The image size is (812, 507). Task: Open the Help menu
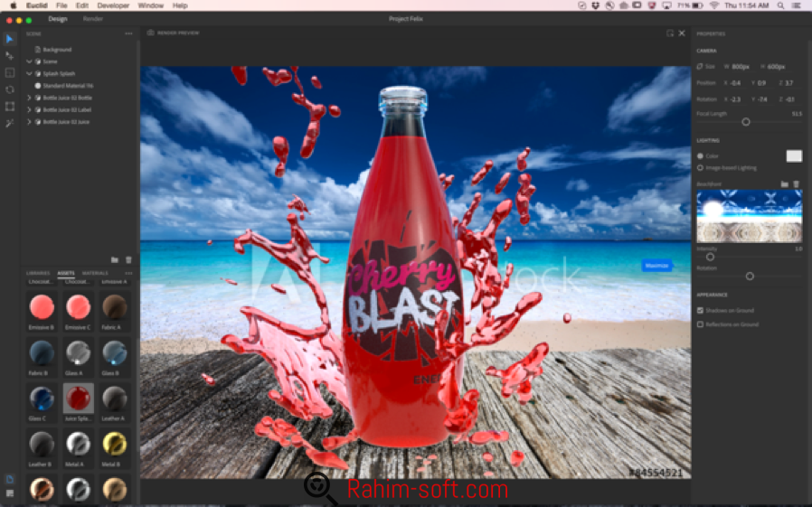(x=180, y=5)
